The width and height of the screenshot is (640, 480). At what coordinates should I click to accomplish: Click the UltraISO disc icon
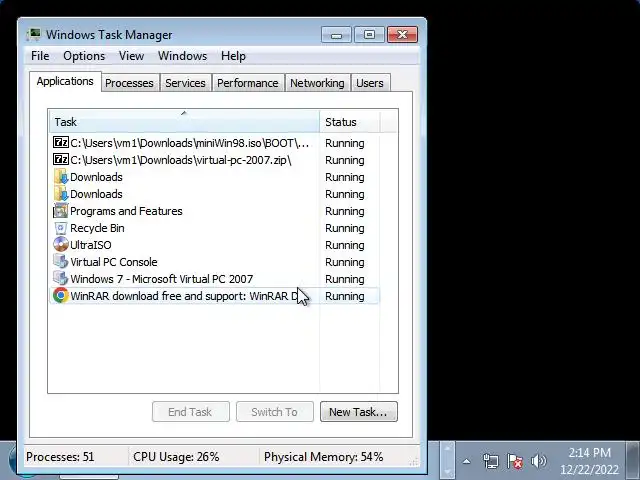(61, 244)
